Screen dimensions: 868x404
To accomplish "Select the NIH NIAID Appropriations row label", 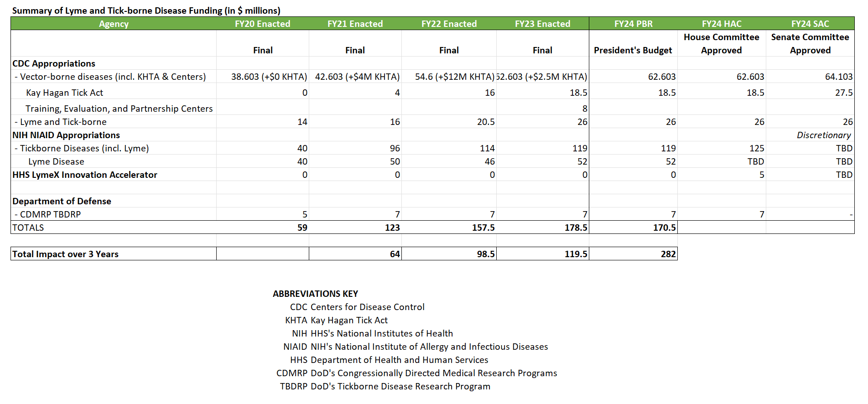I will click(66, 135).
